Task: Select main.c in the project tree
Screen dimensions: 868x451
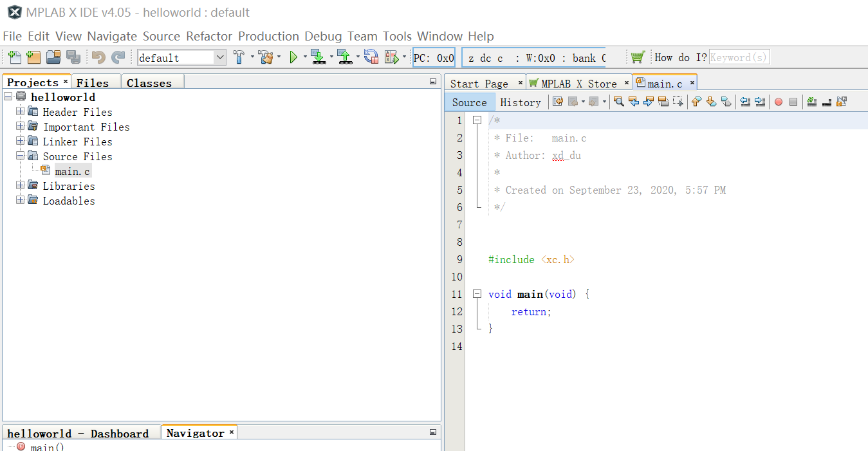Action: click(x=72, y=171)
